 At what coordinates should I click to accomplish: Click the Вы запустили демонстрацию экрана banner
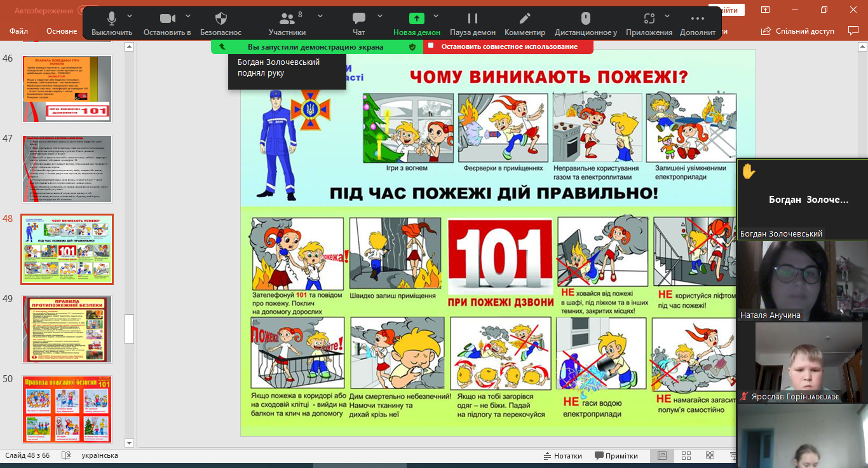click(315, 46)
